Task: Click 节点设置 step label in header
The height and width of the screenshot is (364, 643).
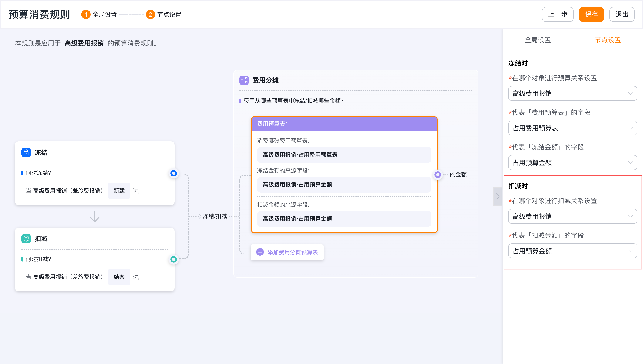Action: coord(169,14)
